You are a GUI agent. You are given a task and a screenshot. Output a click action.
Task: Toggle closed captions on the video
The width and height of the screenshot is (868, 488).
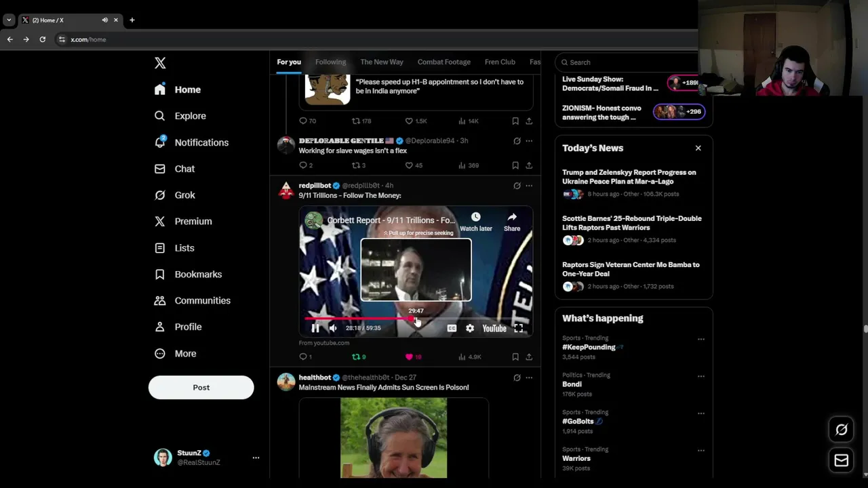pos(452,328)
